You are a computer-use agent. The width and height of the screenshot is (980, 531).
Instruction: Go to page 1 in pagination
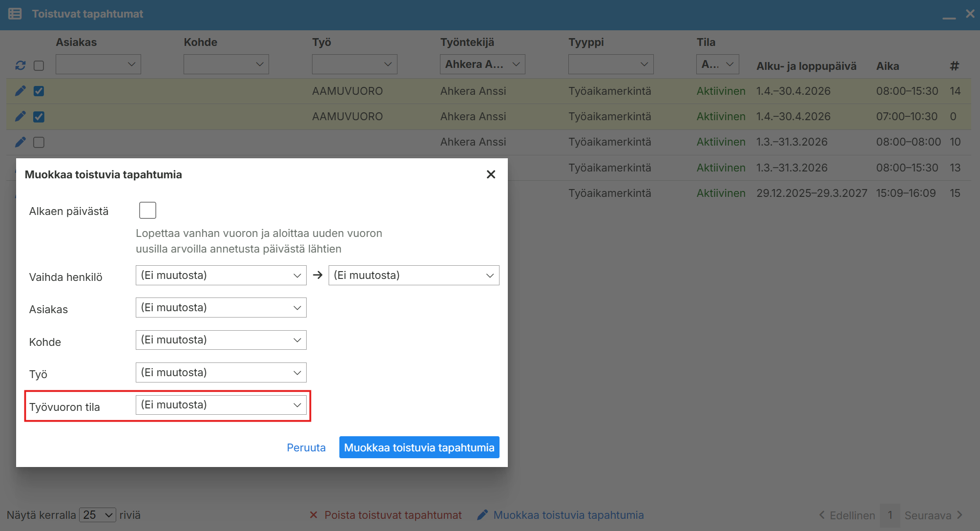tap(890, 515)
